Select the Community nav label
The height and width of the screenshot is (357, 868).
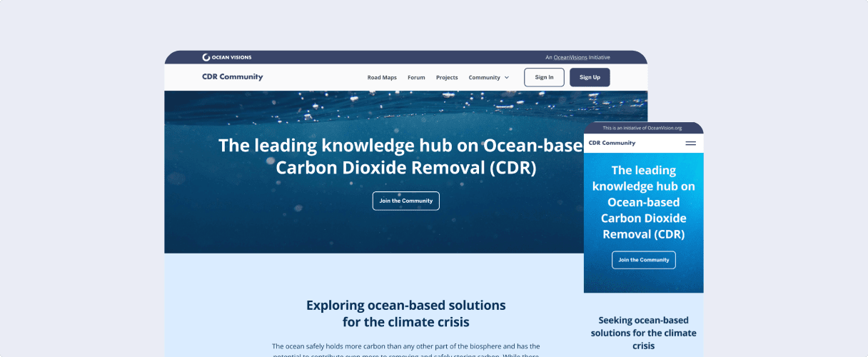(x=484, y=78)
